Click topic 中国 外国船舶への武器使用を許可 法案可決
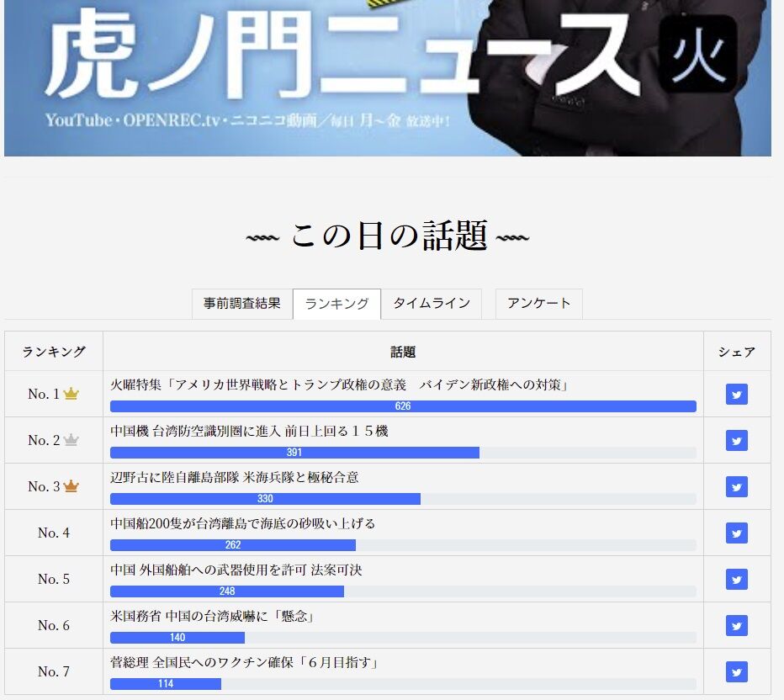 pyautogui.click(x=236, y=570)
